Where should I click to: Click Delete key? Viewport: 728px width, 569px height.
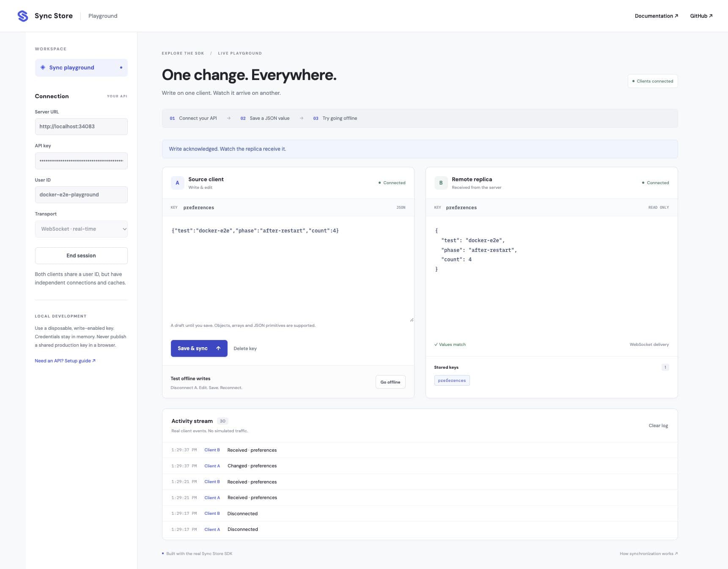245,348
